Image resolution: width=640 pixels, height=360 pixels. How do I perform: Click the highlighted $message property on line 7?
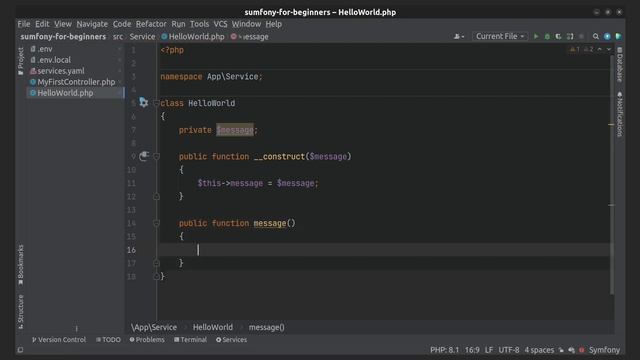click(x=235, y=130)
